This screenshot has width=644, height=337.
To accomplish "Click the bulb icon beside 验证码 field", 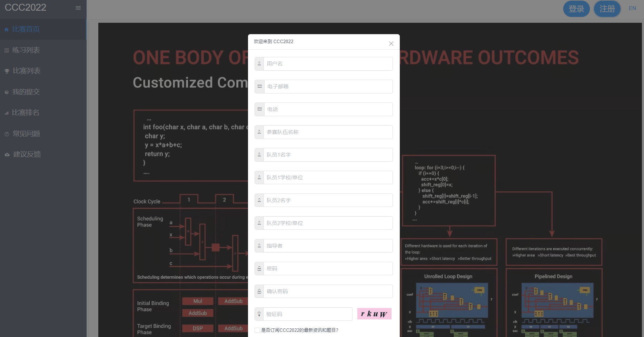I will 259,314.
